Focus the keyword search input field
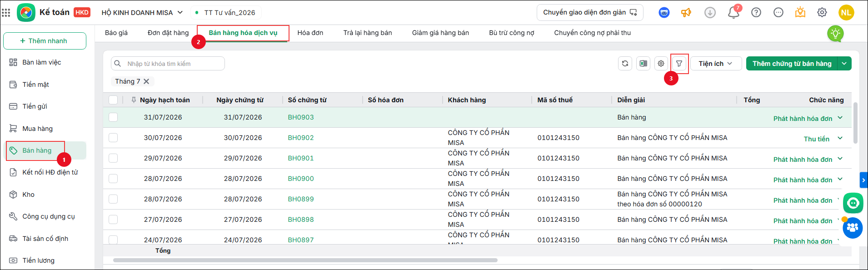Viewport: 868px width, 270px height. [168, 64]
